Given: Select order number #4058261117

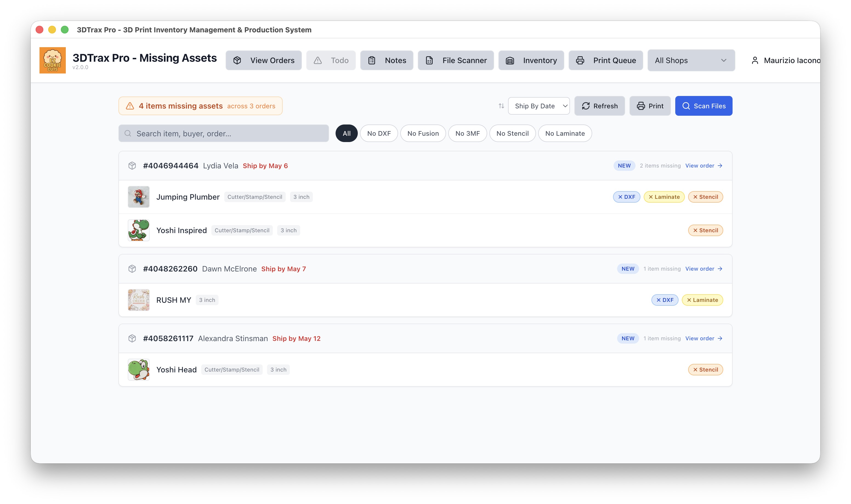Looking at the screenshot, I should click(168, 338).
